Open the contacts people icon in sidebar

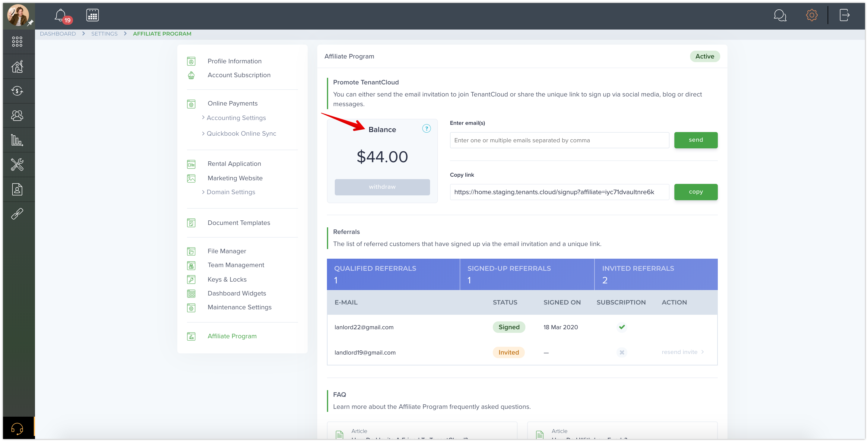coord(17,115)
